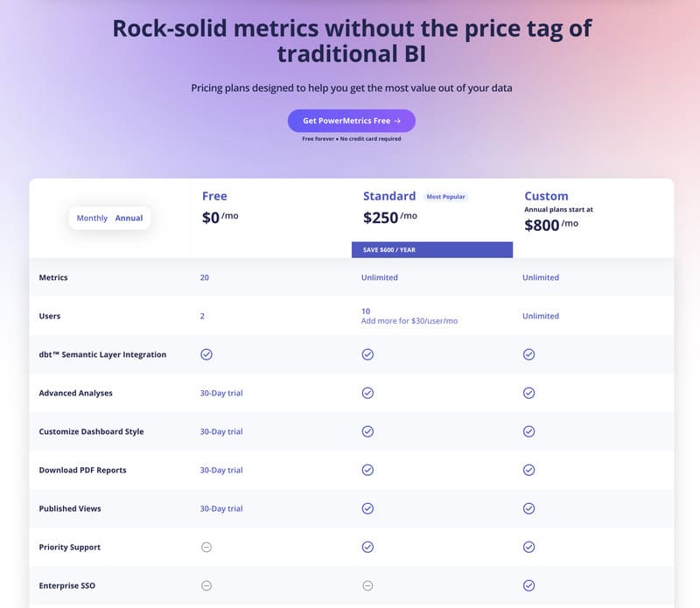
Task: Click the $800/mo Custom price
Action: [x=551, y=225]
